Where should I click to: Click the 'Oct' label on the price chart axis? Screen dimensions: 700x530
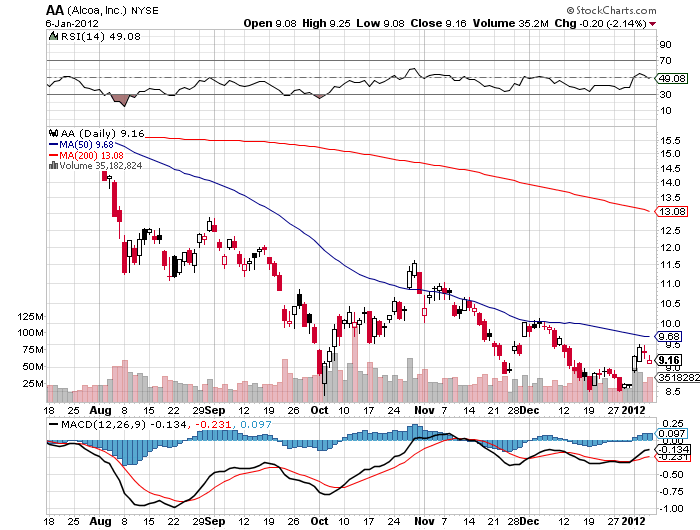[320, 410]
